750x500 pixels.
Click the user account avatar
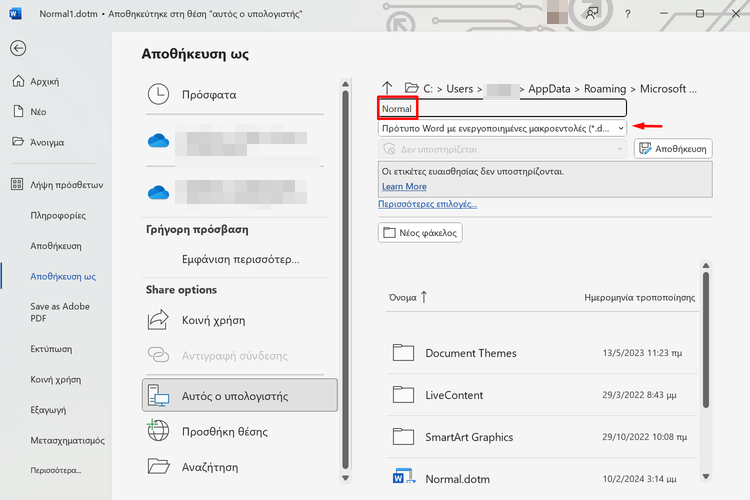557,14
